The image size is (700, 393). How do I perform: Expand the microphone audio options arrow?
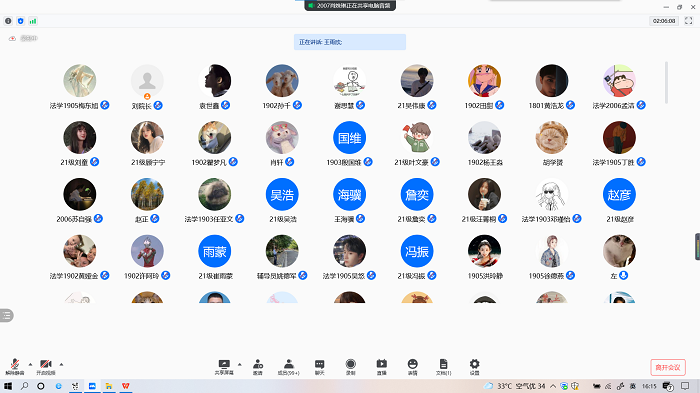point(30,364)
